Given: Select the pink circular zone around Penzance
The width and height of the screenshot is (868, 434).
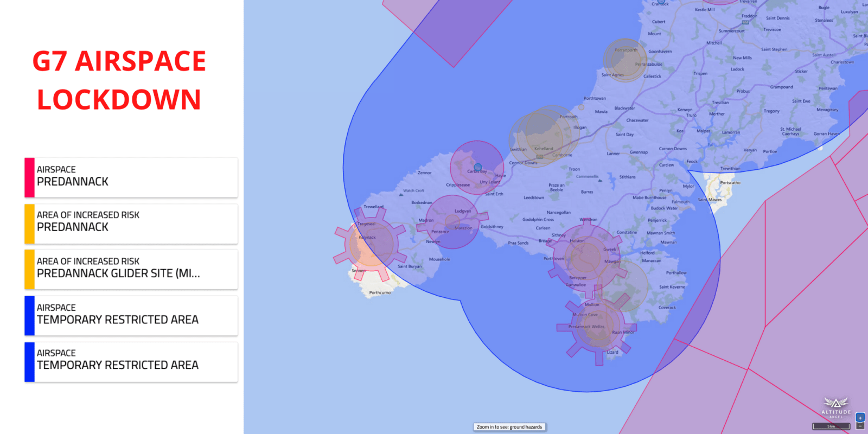Looking at the screenshot, I should tap(452, 222).
